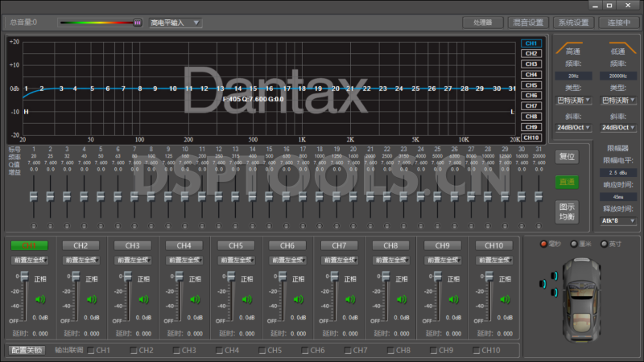Click the Config Lock button

(27, 350)
